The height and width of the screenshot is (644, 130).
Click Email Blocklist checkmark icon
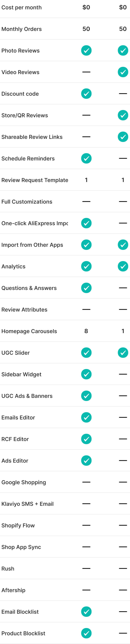pyautogui.click(x=86, y=612)
